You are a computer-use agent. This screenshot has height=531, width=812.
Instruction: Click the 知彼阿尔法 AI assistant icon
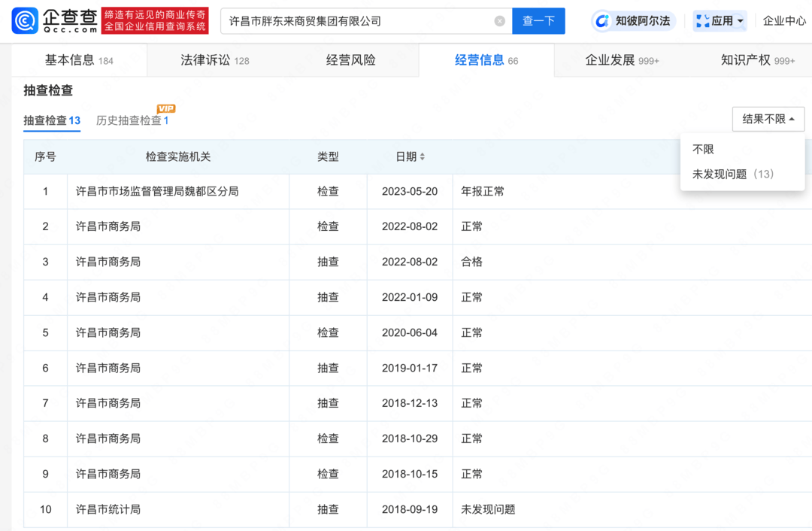pyautogui.click(x=601, y=20)
